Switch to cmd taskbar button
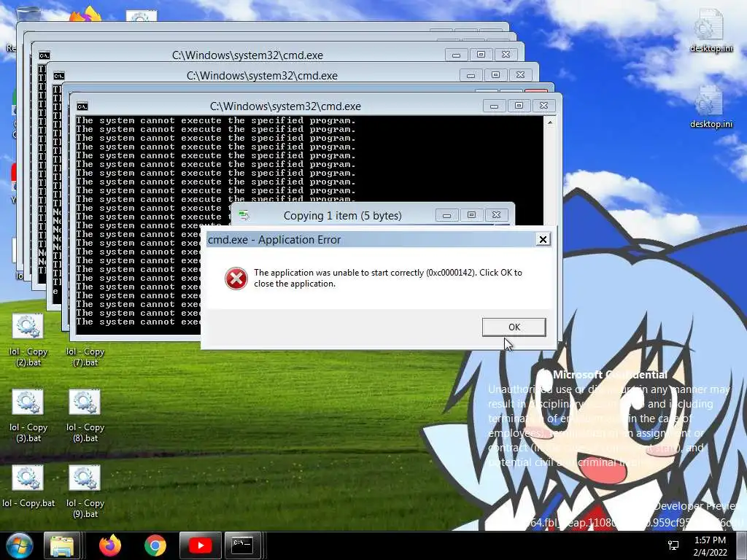 [x=242, y=545]
